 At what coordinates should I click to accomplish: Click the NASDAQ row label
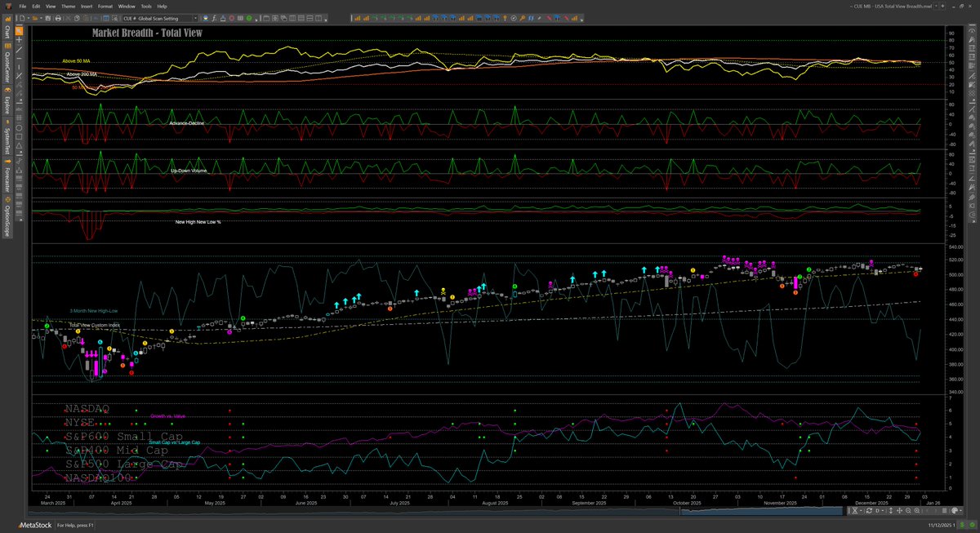pos(87,409)
